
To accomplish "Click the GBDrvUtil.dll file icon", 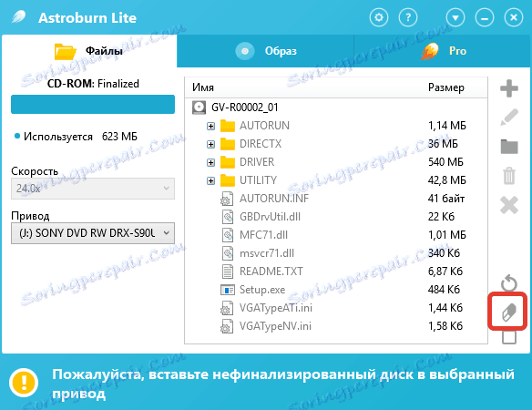I will pos(228,217).
